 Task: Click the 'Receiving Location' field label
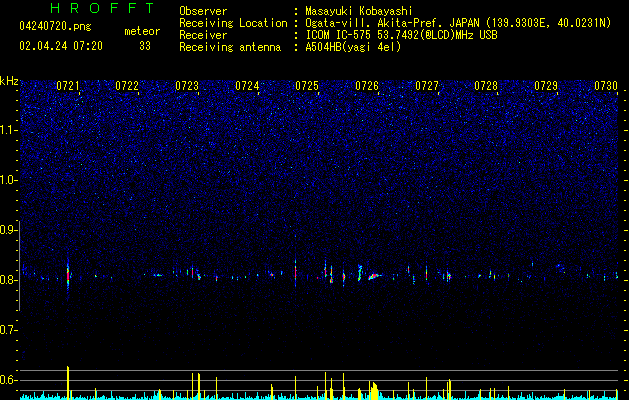point(233,23)
